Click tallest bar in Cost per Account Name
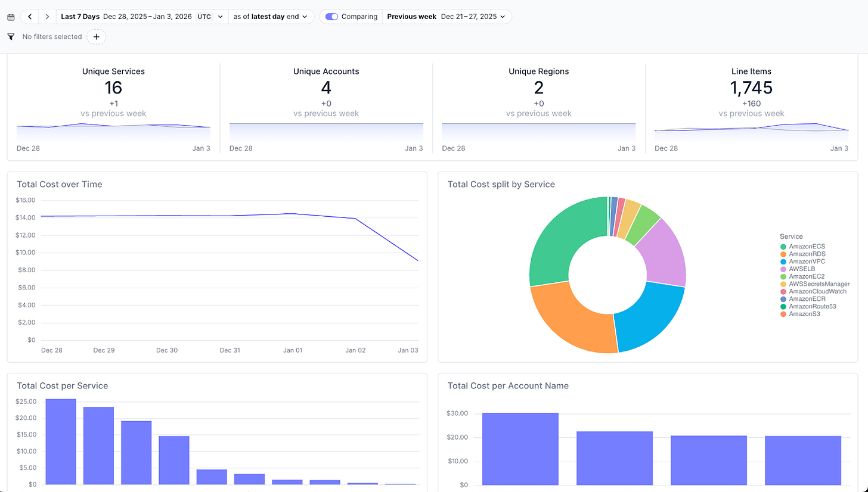Image resolution: width=868 pixels, height=492 pixels. (x=520, y=449)
